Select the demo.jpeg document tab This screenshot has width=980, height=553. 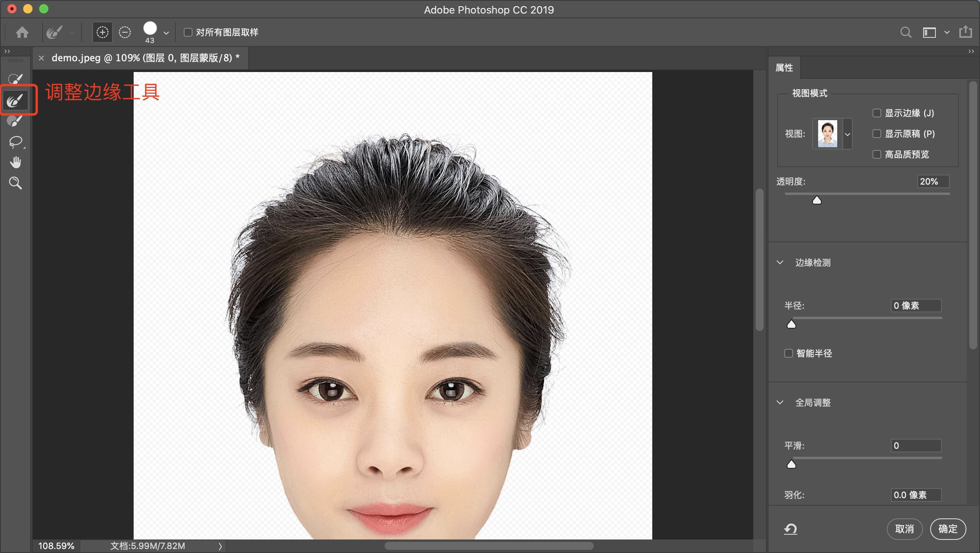[x=146, y=58]
